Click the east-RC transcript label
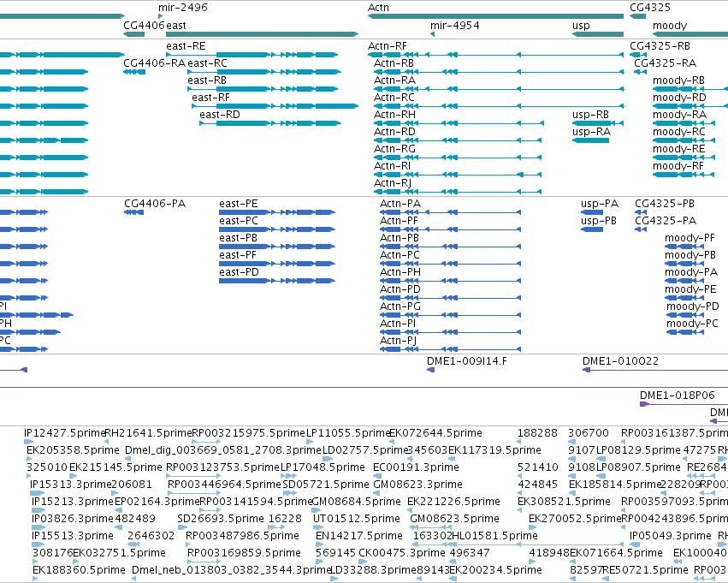Image resolution: width=728 pixels, height=583 pixels. 207,63
